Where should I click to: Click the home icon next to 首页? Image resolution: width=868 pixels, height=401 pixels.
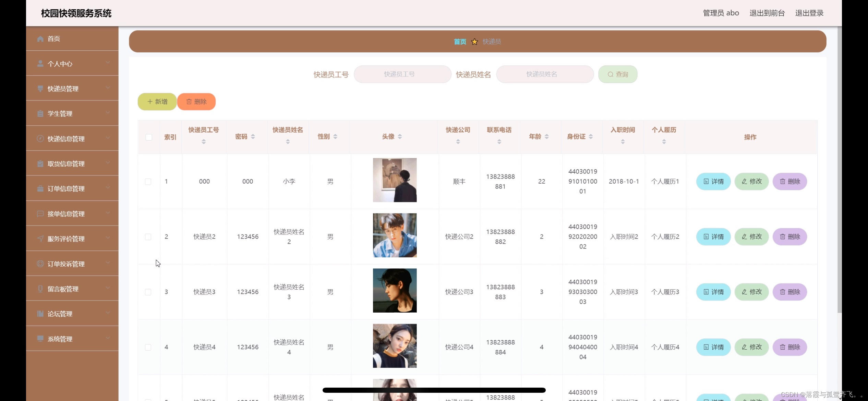point(40,39)
